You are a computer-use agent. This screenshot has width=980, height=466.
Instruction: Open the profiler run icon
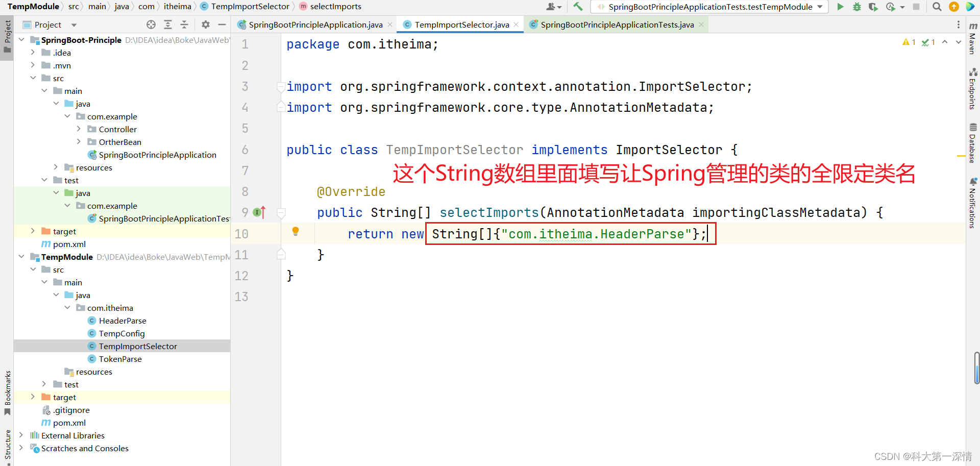tap(891, 7)
